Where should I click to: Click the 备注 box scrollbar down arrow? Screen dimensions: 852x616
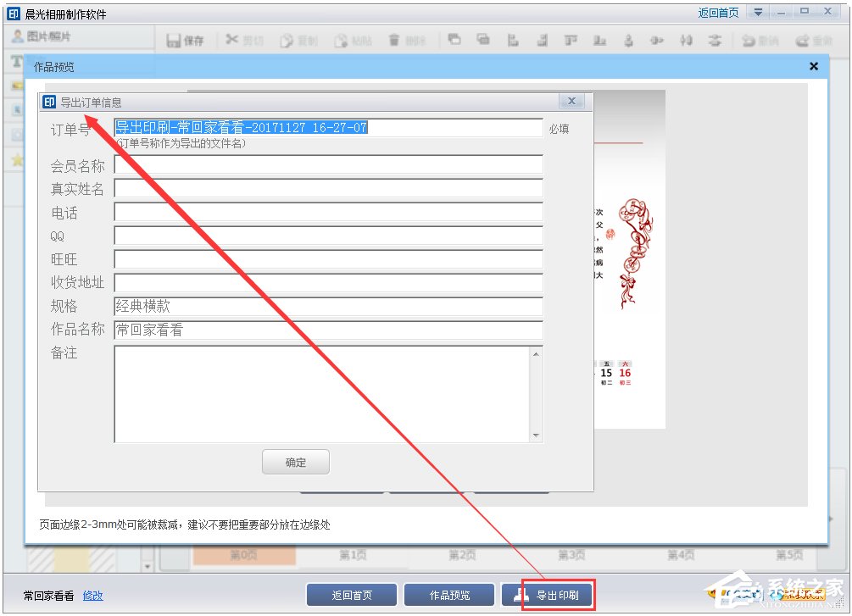(536, 435)
